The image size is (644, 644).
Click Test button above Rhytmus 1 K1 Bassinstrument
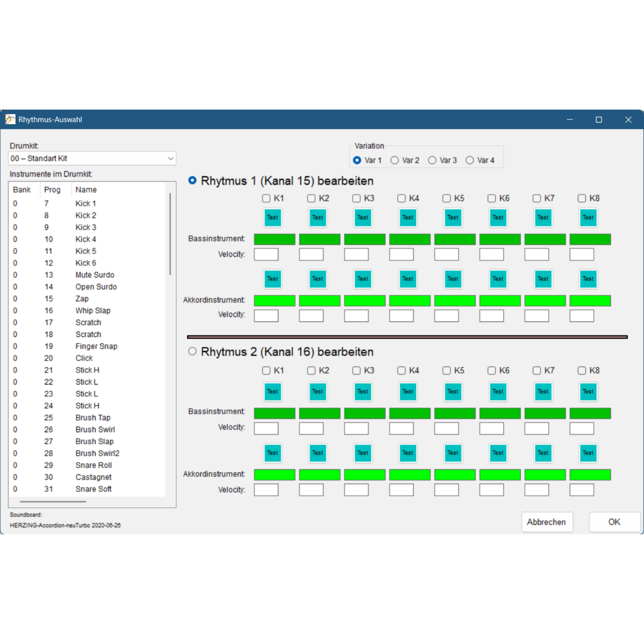coord(273,218)
